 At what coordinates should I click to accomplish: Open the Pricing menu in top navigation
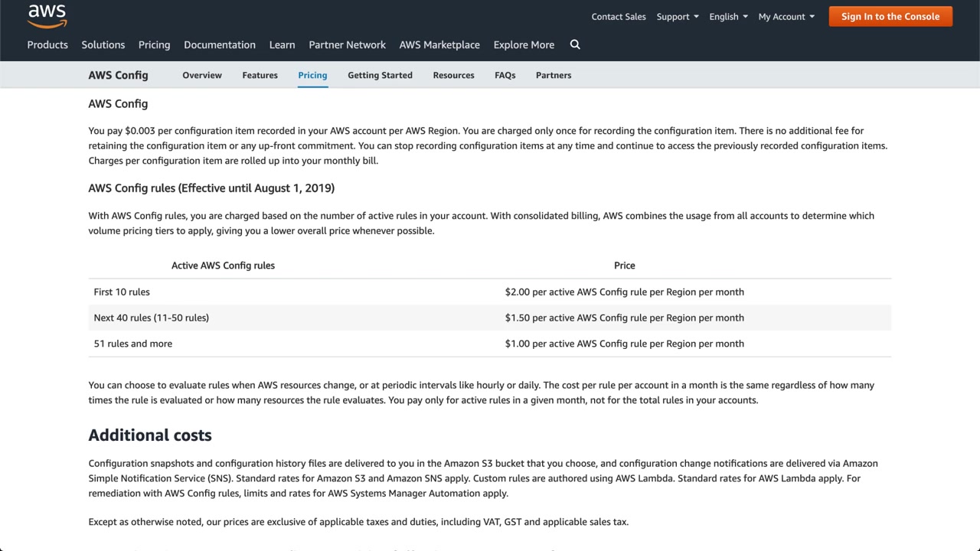(155, 44)
